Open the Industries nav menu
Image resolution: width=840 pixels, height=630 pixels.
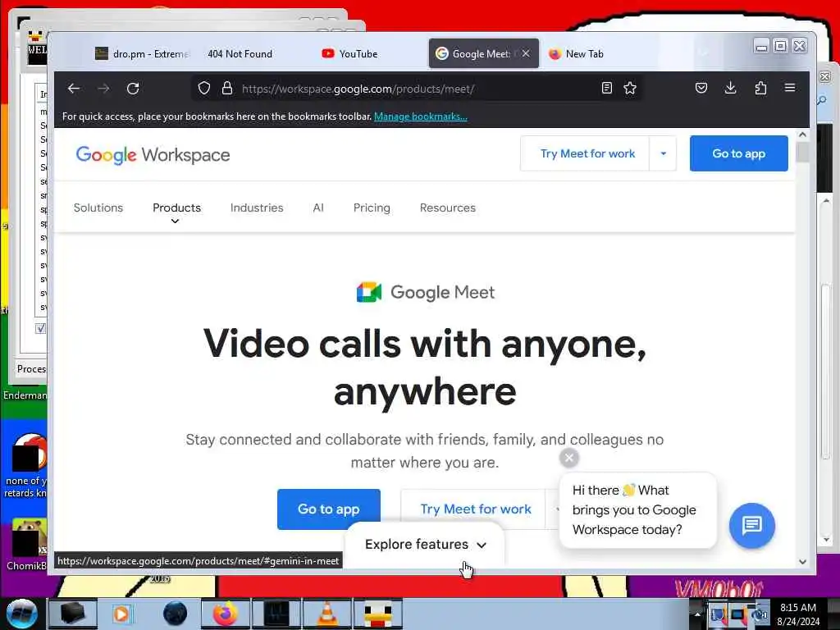257,208
